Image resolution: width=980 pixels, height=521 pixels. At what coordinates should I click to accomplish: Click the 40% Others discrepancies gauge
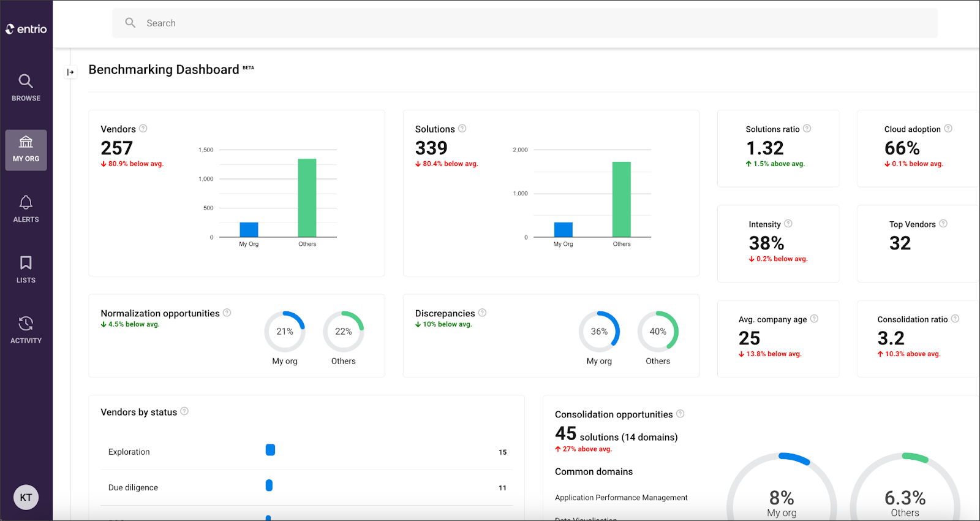click(658, 332)
